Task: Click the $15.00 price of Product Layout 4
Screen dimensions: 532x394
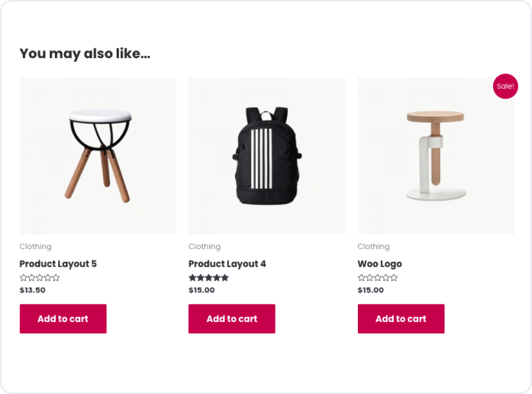Action: coord(201,290)
